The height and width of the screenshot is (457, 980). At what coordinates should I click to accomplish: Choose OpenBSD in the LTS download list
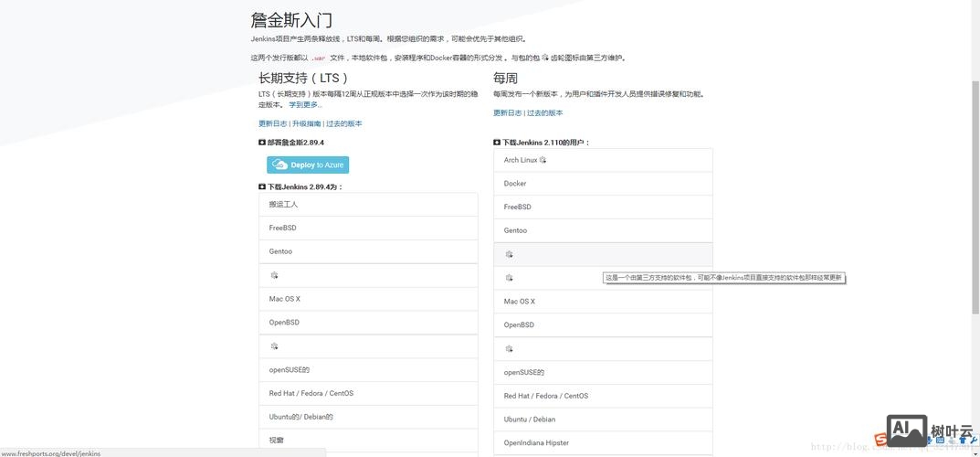[368, 323]
